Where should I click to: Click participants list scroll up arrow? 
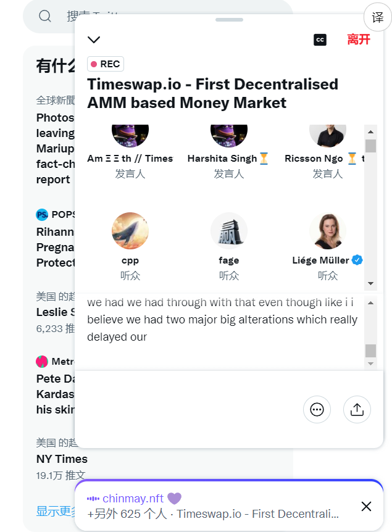(370, 131)
